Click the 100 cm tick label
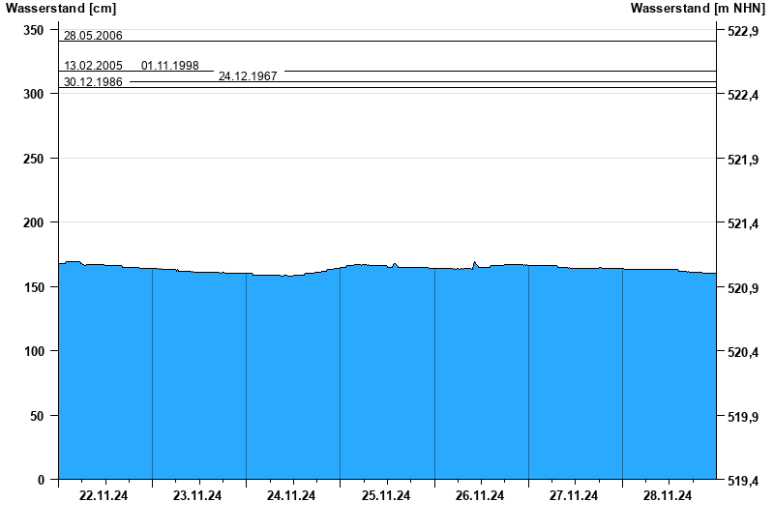 tap(34, 351)
